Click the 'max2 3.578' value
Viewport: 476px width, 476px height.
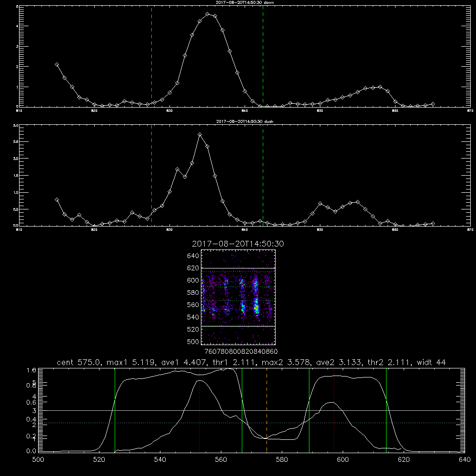tap(285, 362)
